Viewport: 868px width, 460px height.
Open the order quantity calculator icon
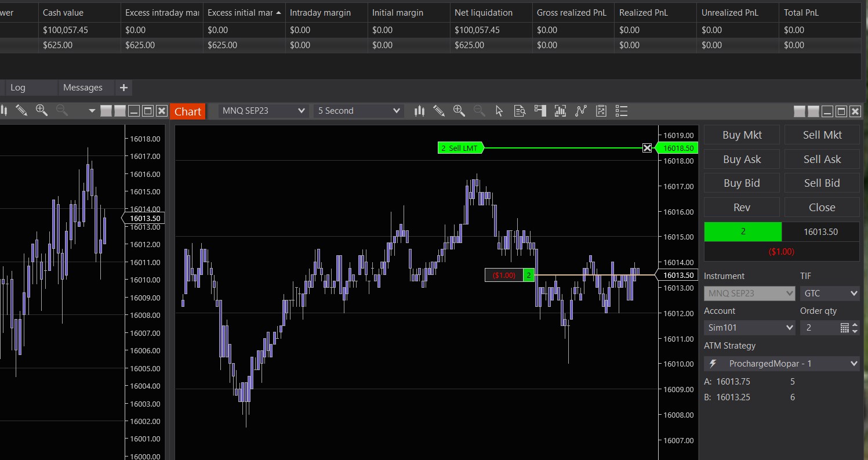click(844, 328)
